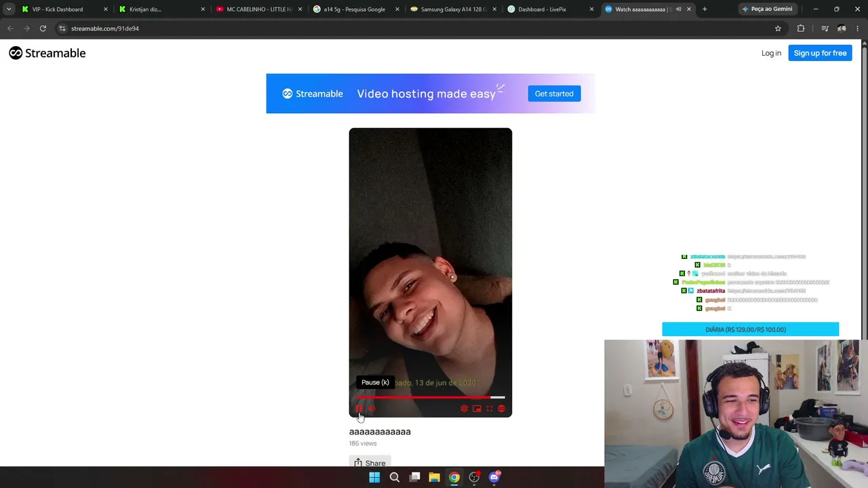The image size is (868, 488).
Task: Expand the tab search dropdown arrow
Action: click(9, 9)
